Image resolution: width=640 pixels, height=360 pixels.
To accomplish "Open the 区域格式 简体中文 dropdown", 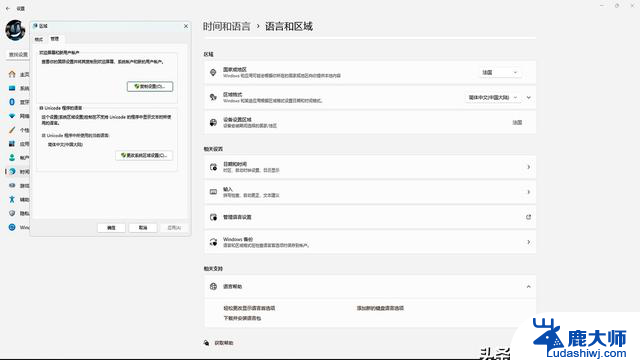I will click(x=493, y=98).
